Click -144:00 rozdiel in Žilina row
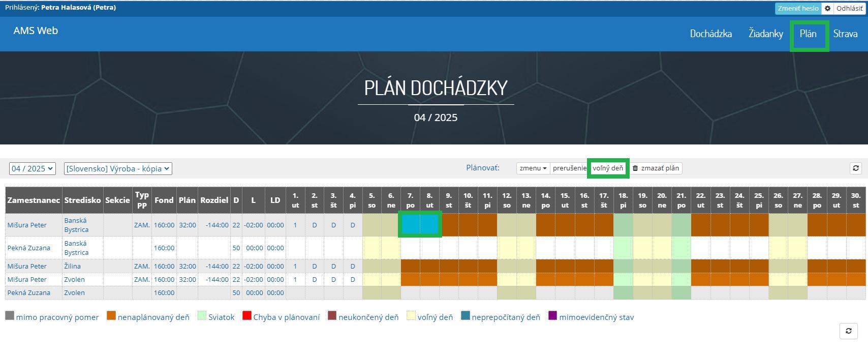This screenshot has height=352, width=868. pos(217,266)
